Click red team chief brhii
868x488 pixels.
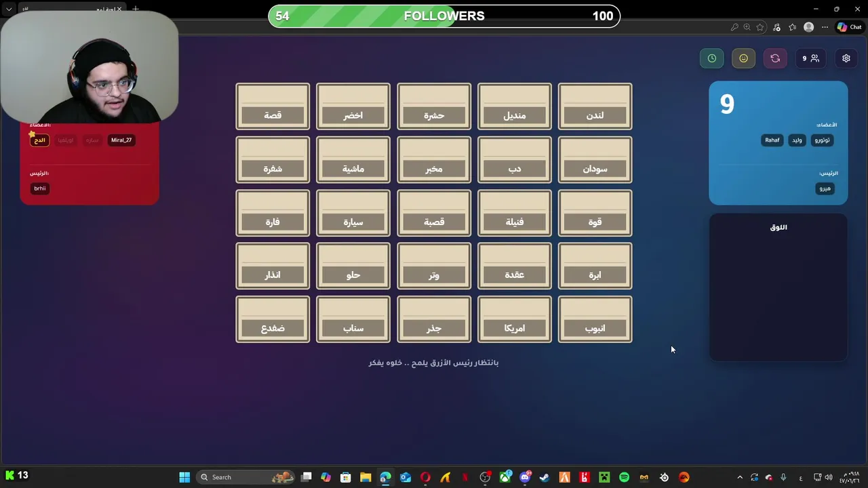coord(40,188)
